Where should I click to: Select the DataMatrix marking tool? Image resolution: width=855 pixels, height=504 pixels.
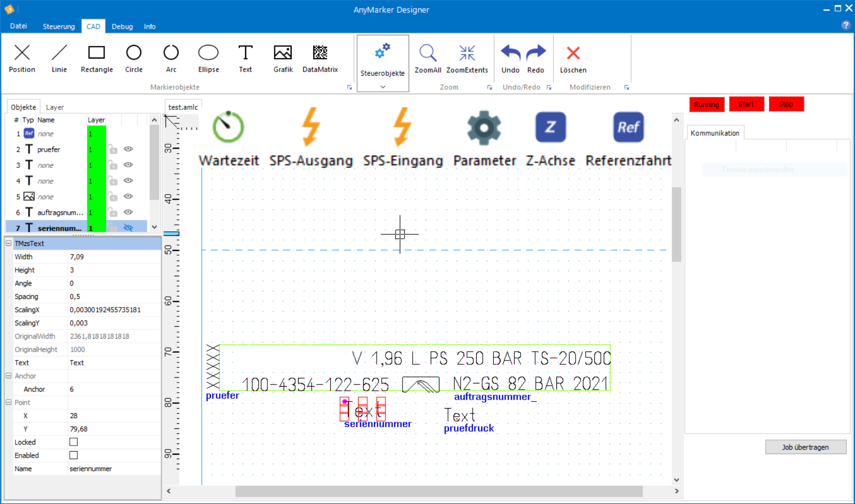click(x=320, y=58)
